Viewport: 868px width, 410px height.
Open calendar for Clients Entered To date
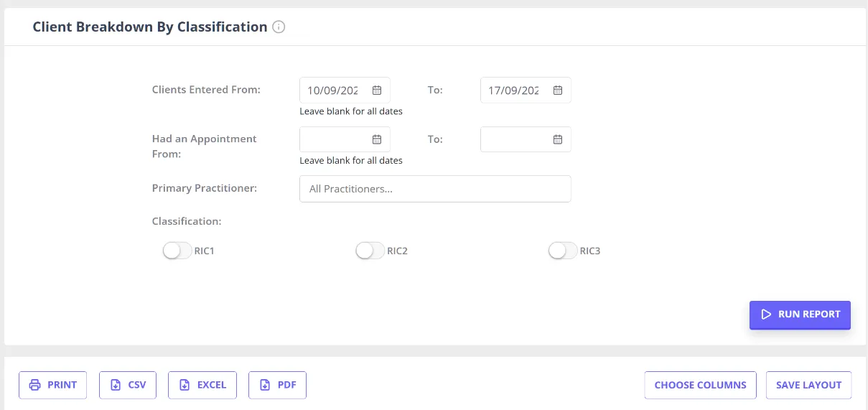558,90
